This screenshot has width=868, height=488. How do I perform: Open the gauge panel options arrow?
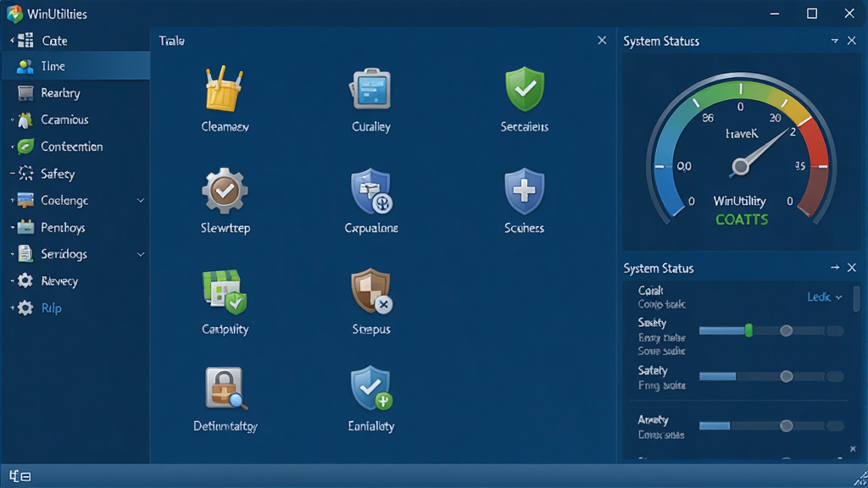[834, 41]
